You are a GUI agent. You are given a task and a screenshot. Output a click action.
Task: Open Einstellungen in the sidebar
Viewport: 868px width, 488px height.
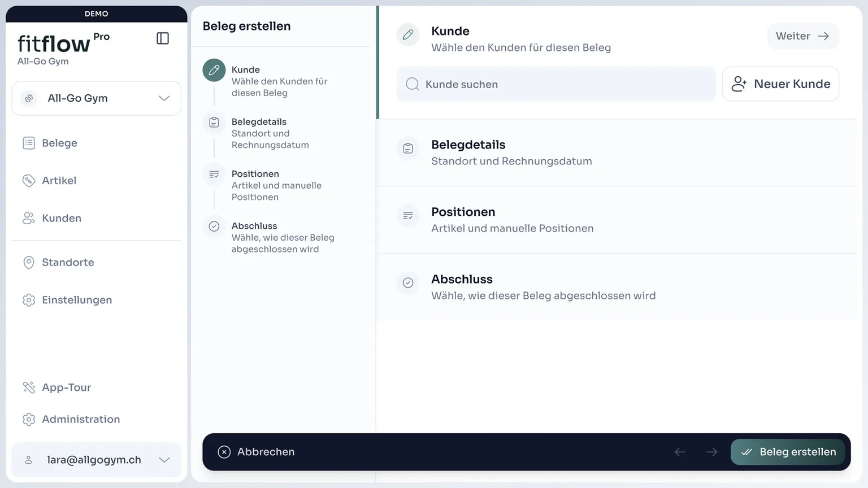click(97, 300)
